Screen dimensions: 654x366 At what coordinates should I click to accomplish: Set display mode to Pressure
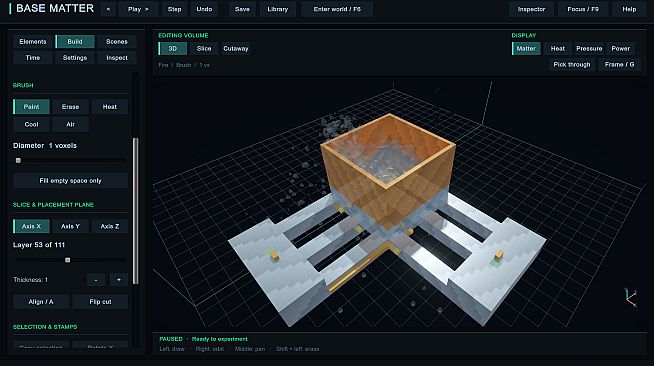[x=589, y=48]
